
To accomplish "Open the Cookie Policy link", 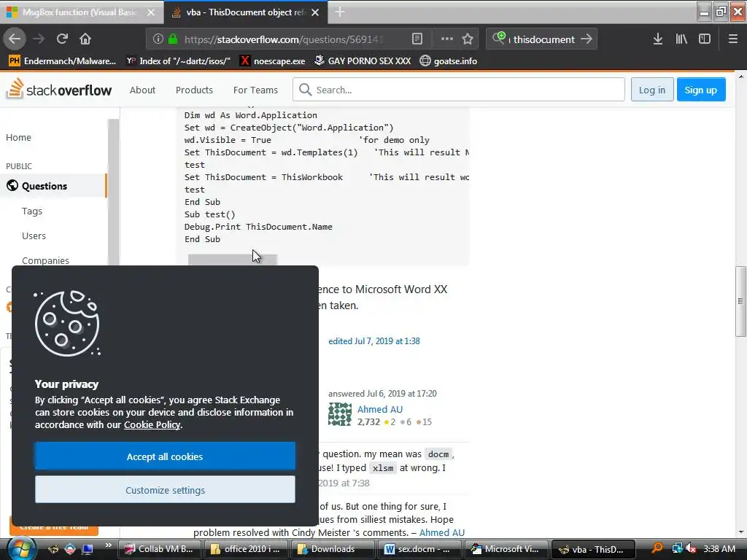I will click(152, 425).
